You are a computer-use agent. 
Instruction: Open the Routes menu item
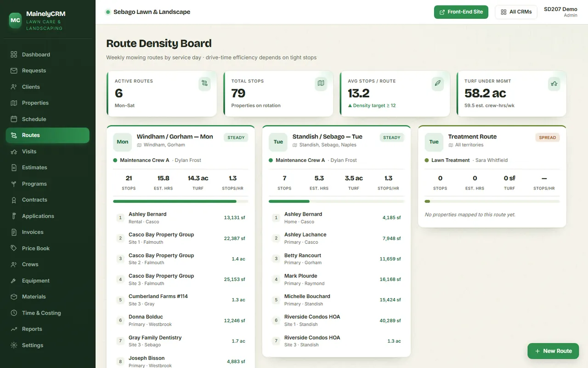47,135
